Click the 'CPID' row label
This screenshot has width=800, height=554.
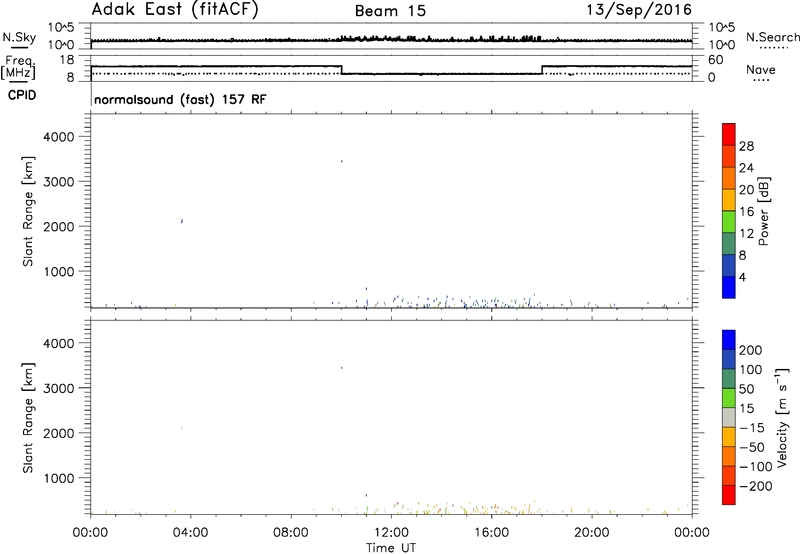tap(22, 95)
